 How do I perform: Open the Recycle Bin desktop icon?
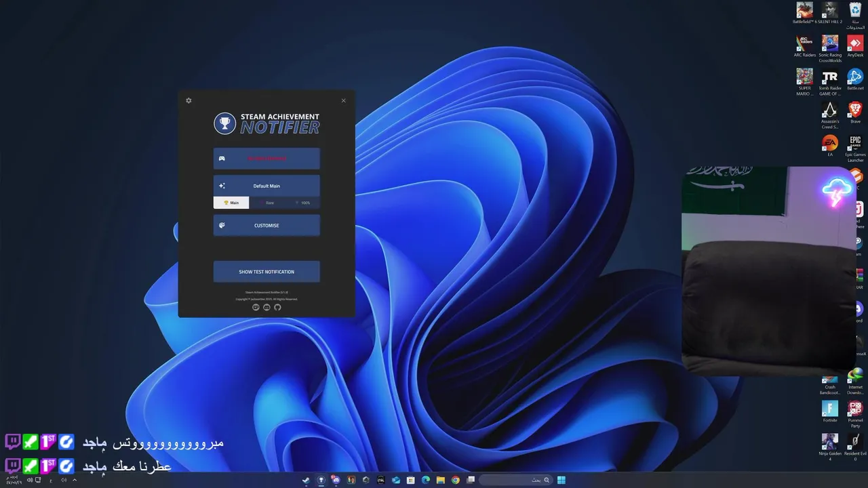855,15
